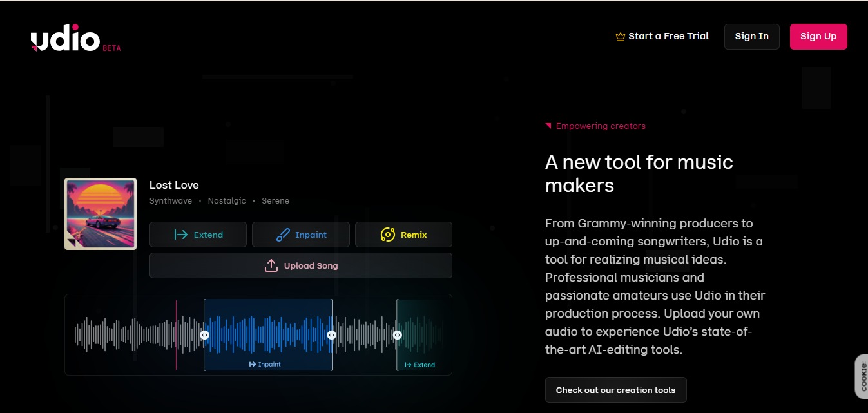Click the left handle of the Inpaint region
The image size is (868, 413).
204,335
